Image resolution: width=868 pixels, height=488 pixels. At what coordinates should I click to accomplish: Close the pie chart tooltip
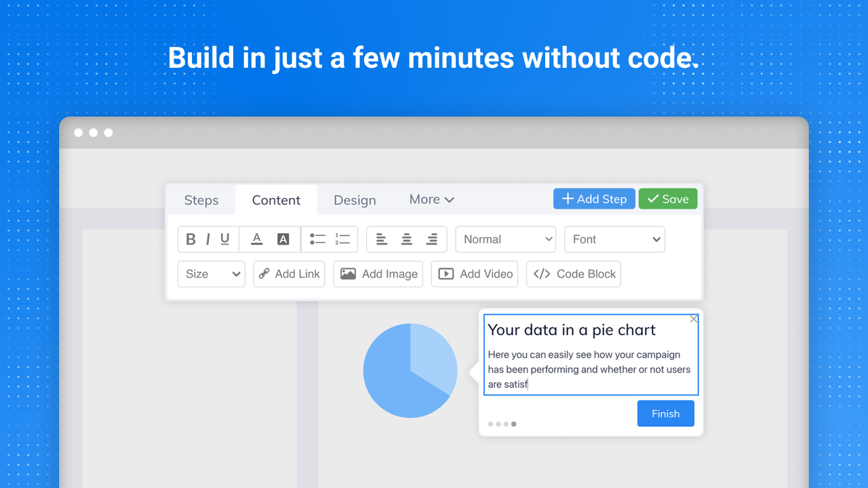694,319
